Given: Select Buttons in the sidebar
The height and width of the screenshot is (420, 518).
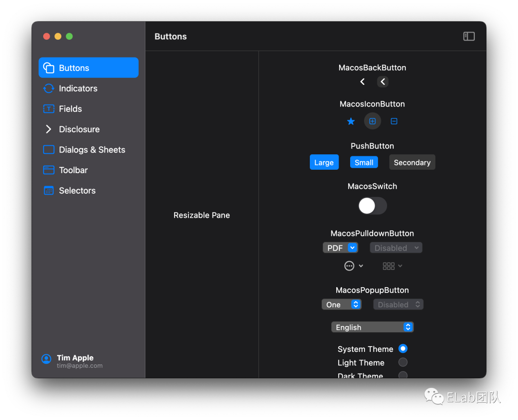Looking at the screenshot, I should click(x=89, y=68).
